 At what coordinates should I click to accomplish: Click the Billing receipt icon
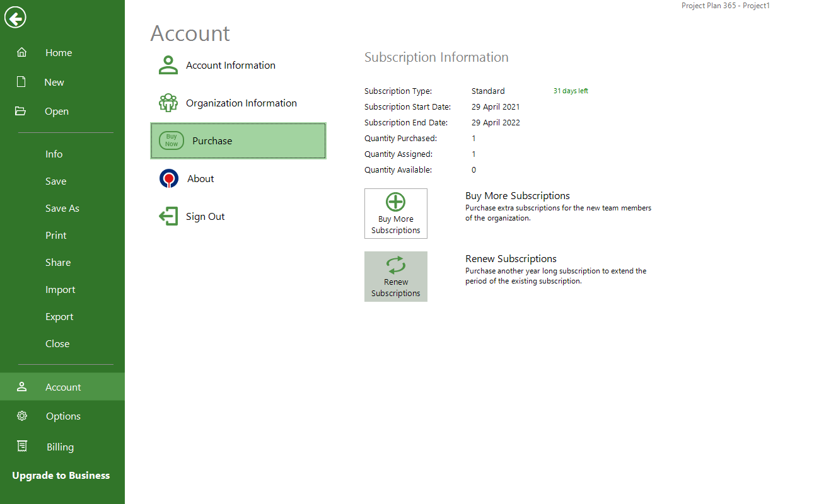[21, 447]
